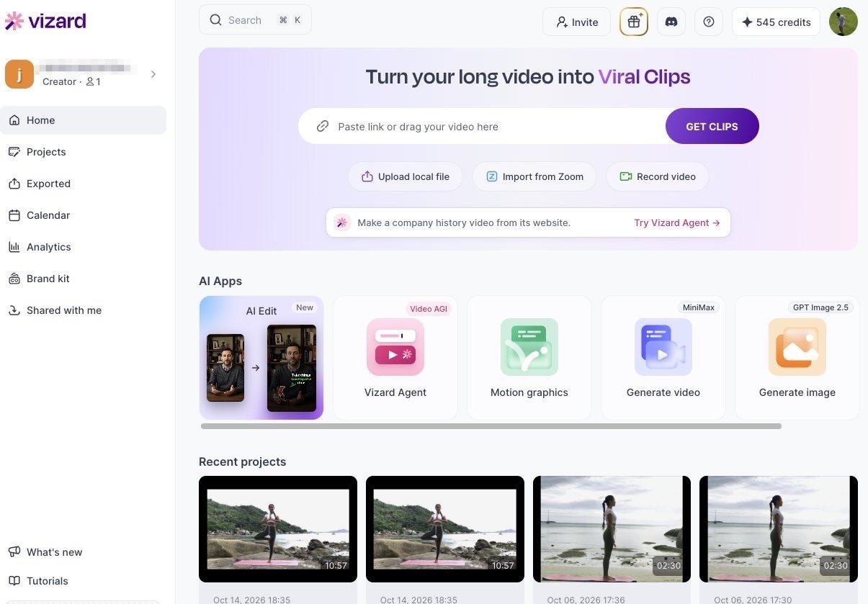Open the Discord community icon
This screenshot has width=868, height=604.
pos(671,22)
